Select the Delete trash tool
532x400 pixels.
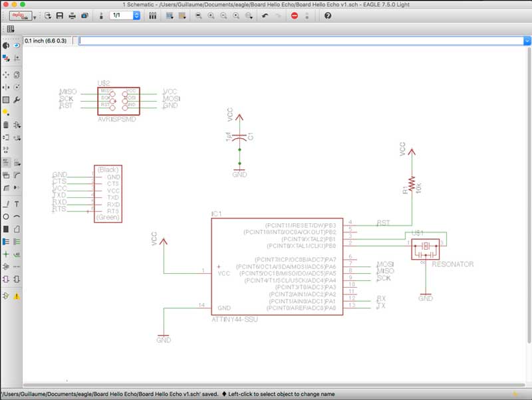pos(6,125)
